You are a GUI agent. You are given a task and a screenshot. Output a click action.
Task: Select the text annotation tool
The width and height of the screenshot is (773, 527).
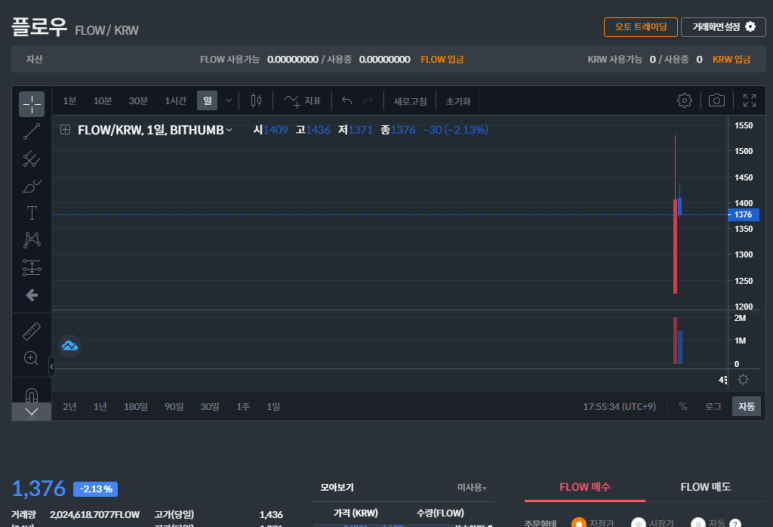coord(32,213)
